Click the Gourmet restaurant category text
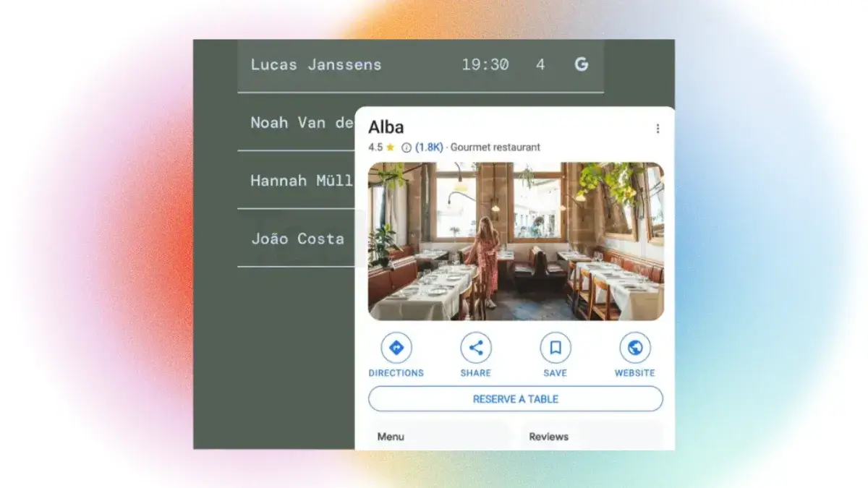Image resolution: width=868 pixels, height=488 pixels. (495, 147)
